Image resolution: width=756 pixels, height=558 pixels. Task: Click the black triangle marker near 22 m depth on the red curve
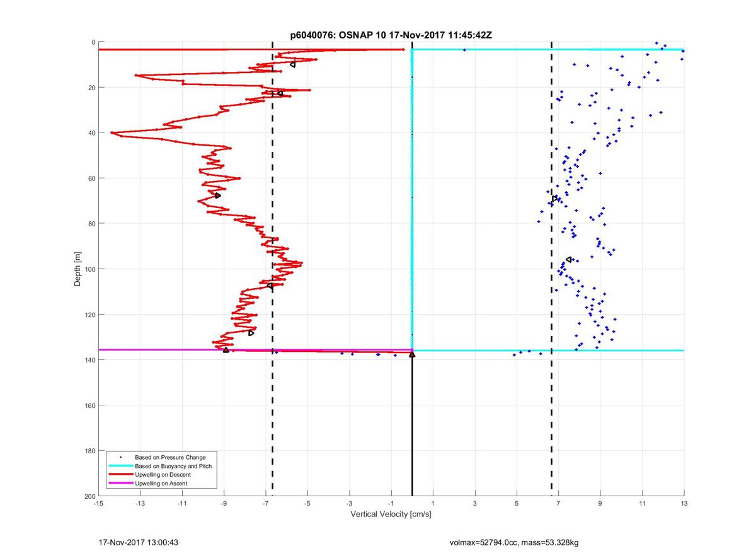click(280, 93)
